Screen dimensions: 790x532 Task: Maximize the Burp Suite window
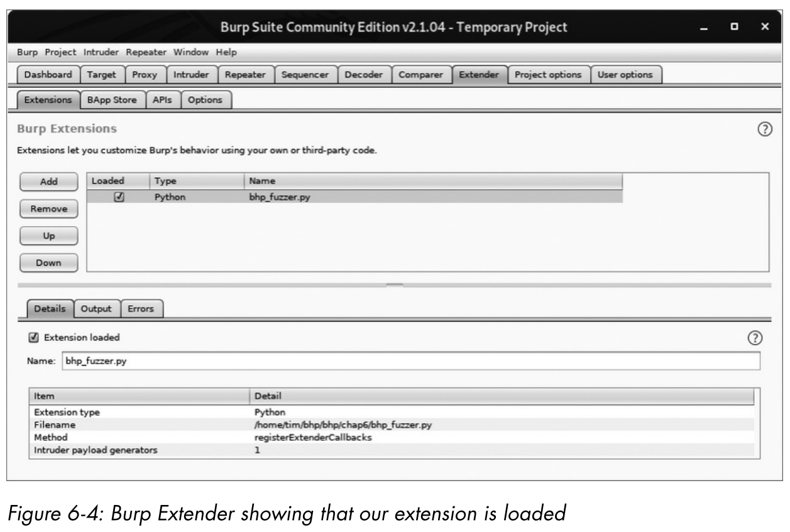(x=734, y=28)
